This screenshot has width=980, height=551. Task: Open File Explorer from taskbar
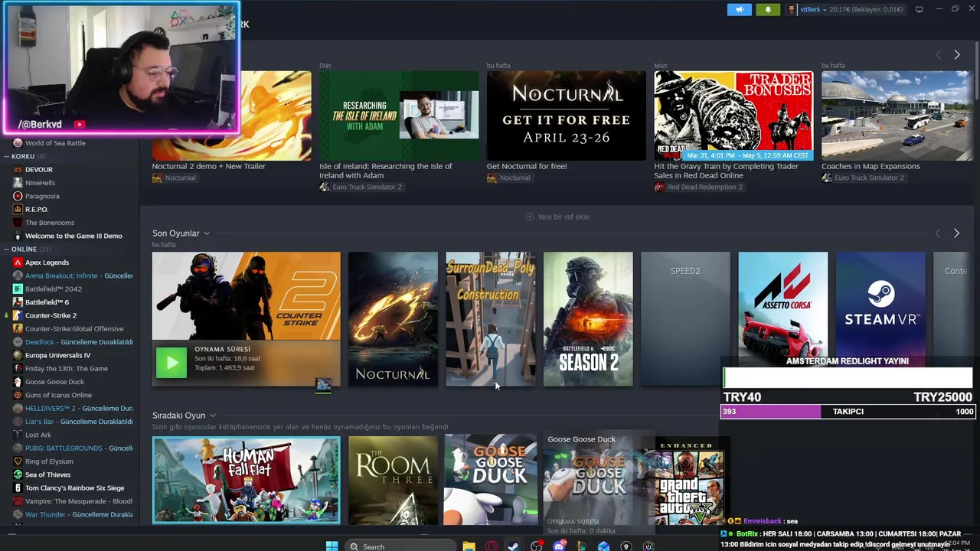(469, 546)
